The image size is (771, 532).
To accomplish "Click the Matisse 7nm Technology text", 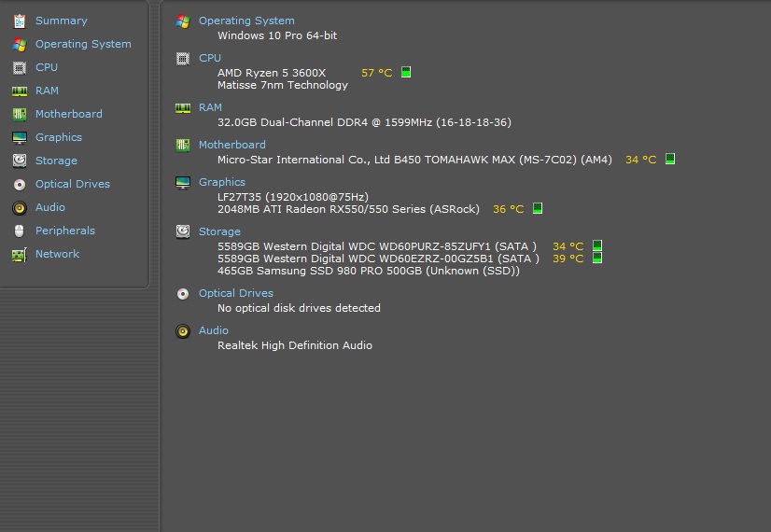I will [283, 86].
